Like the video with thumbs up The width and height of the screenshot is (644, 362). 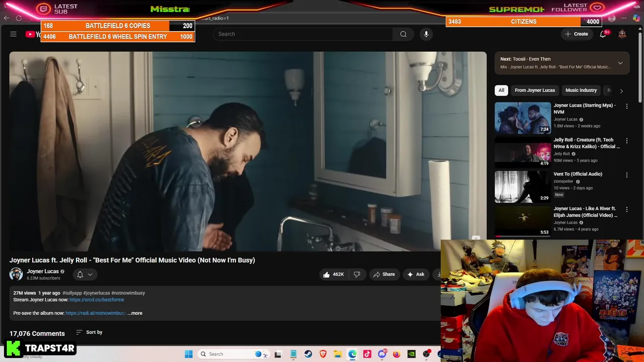click(333, 275)
